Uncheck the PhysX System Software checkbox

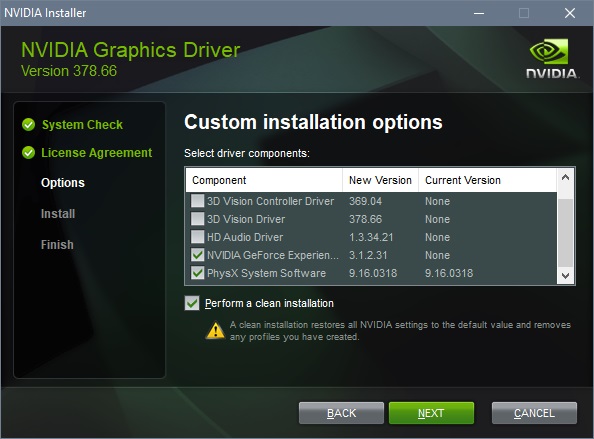tap(197, 273)
